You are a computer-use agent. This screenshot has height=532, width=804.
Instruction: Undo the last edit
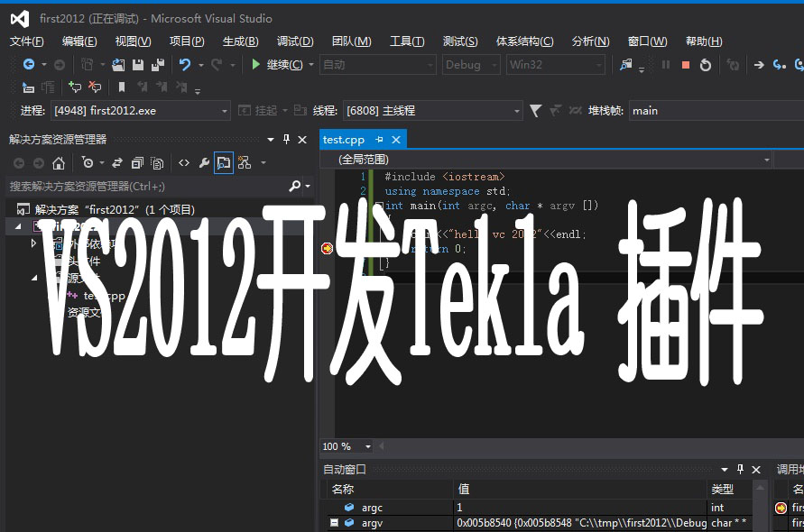click(185, 65)
